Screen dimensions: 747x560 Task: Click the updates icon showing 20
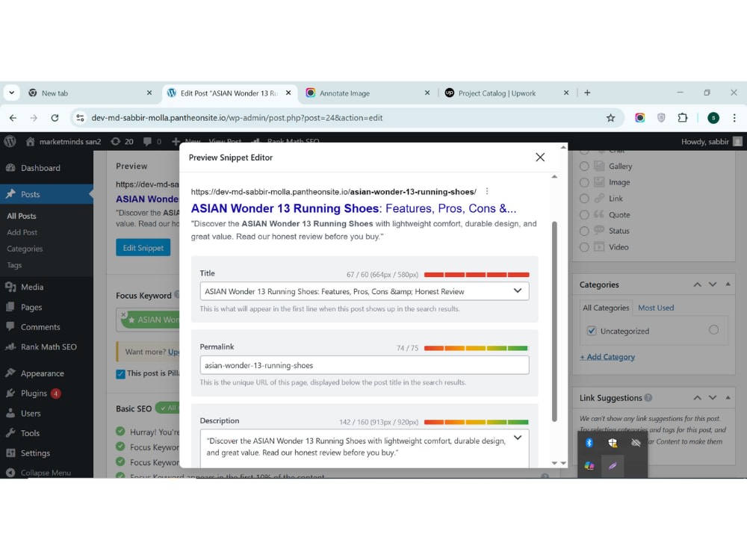click(x=116, y=141)
